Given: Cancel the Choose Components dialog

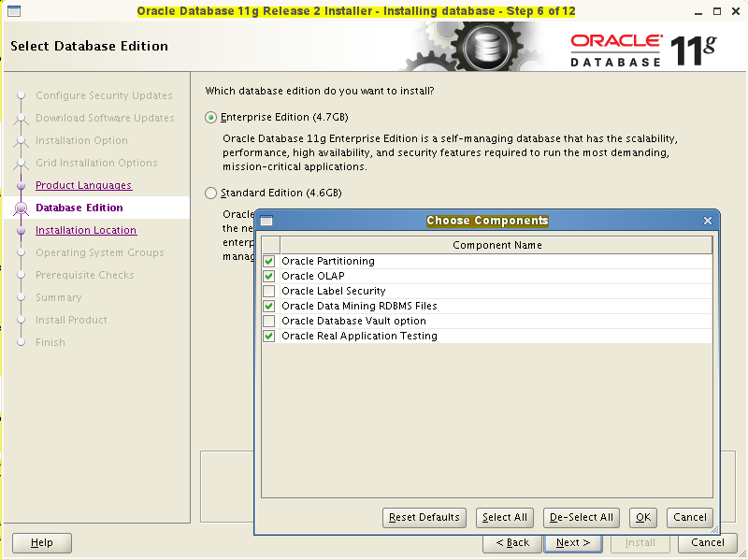Looking at the screenshot, I should tap(690, 517).
